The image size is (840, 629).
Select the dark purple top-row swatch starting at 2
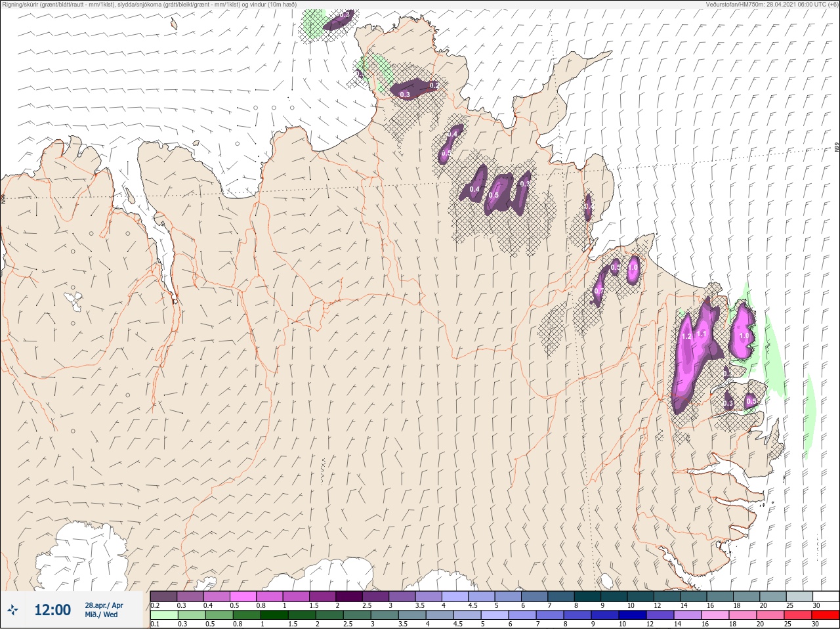pyautogui.click(x=349, y=596)
